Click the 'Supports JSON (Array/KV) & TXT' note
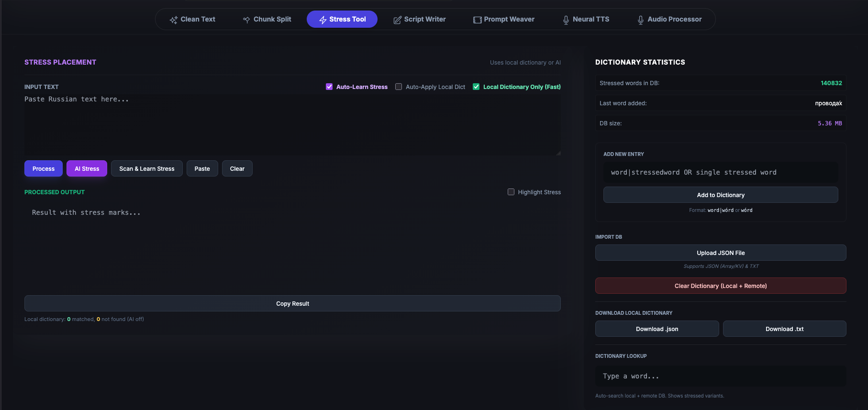This screenshot has width=868, height=410. (721, 266)
